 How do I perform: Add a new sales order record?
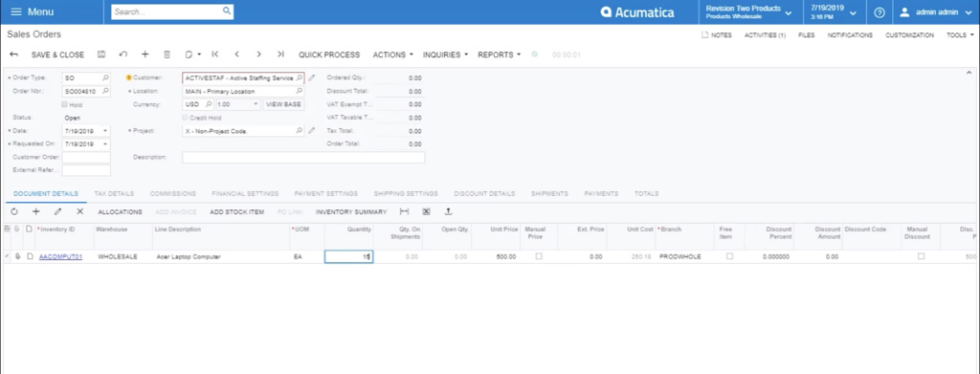(x=145, y=55)
